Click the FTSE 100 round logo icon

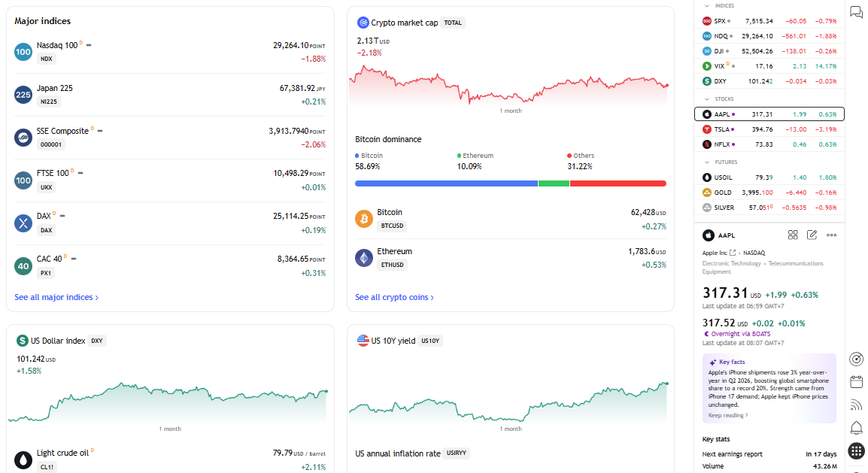pos(23,180)
